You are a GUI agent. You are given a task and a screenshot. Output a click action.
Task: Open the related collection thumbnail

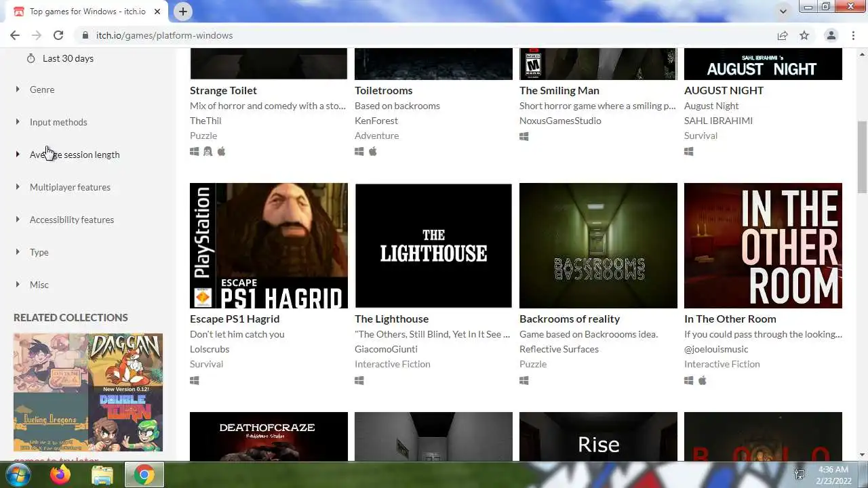88,392
